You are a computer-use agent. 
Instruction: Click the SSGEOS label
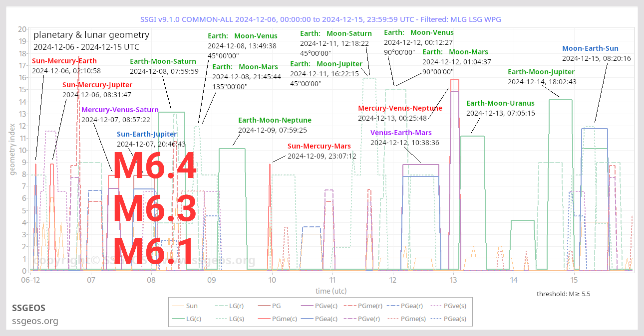point(28,308)
